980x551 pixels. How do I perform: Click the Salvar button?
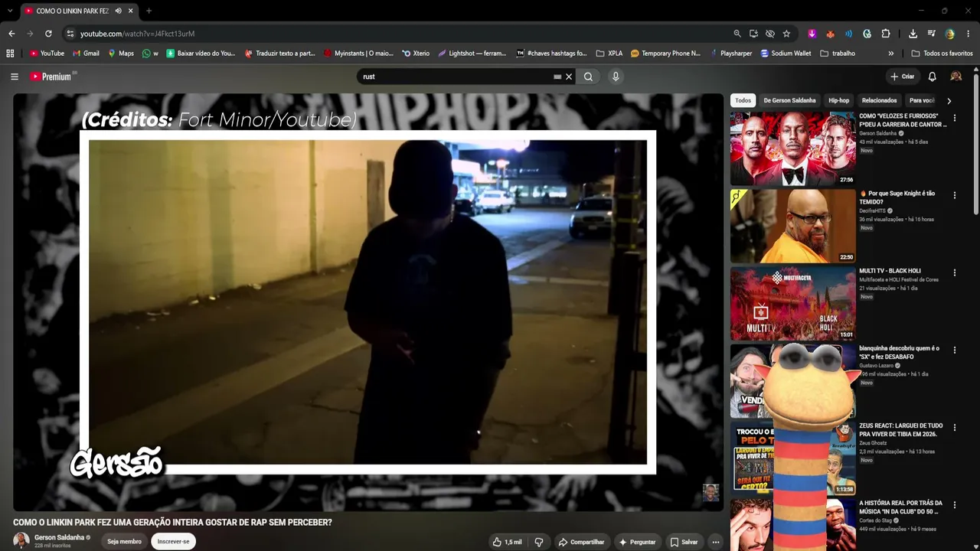point(684,542)
